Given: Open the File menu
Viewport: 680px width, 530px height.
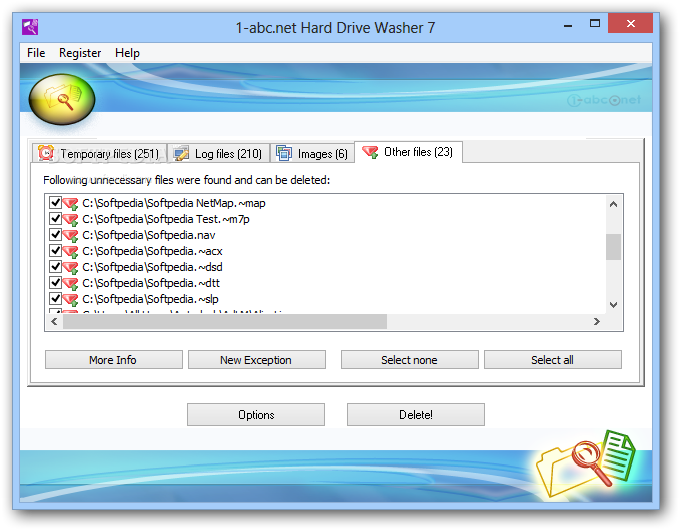Looking at the screenshot, I should 36,53.
